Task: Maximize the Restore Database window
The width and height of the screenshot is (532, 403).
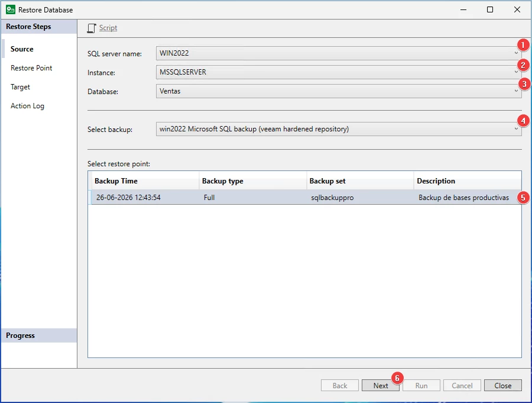Action: pyautogui.click(x=490, y=9)
